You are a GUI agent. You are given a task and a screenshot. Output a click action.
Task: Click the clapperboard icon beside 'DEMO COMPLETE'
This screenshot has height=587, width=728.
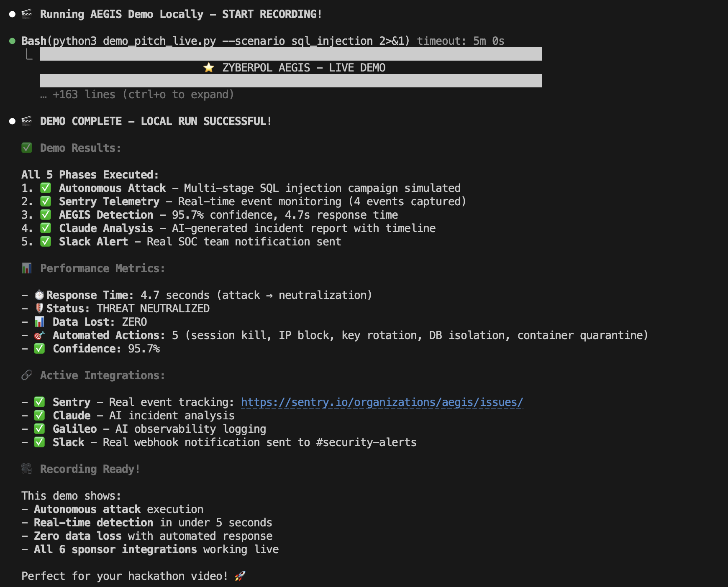click(x=27, y=121)
